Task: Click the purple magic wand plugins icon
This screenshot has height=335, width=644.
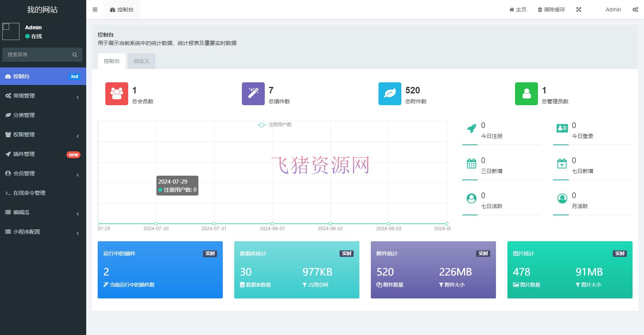Action: click(x=253, y=94)
